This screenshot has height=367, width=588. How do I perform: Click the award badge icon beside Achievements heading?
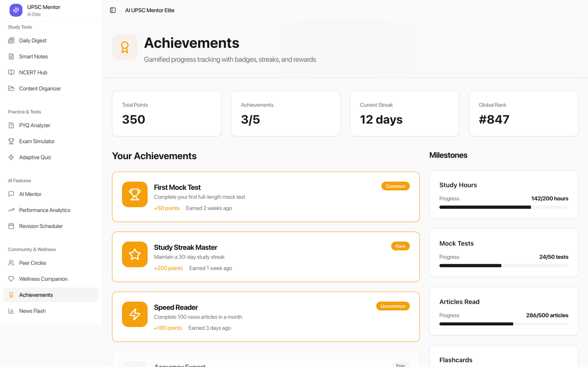click(125, 47)
